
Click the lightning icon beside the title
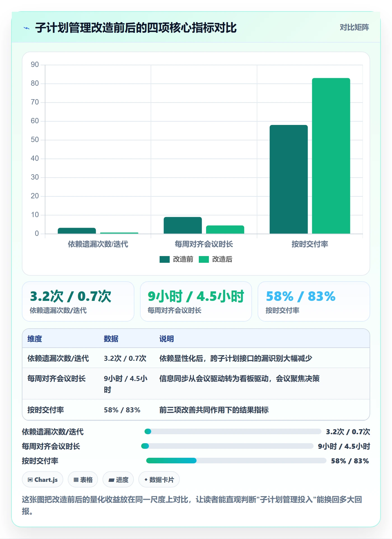click(27, 28)
